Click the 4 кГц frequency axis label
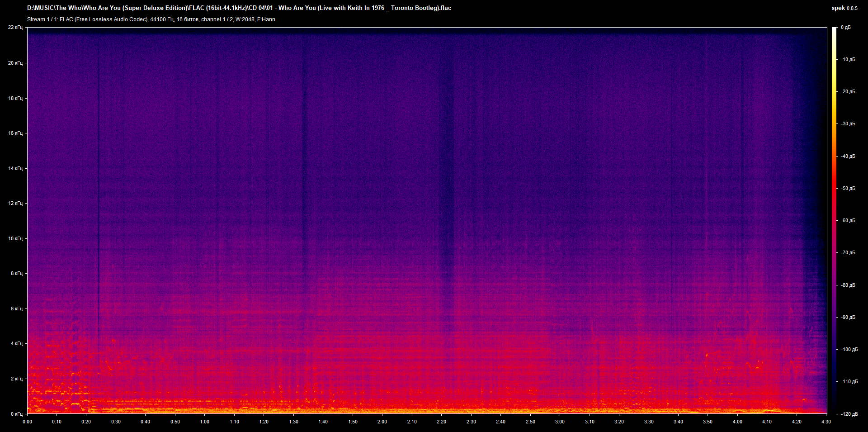The image size is (868, 432). click(16, 343)
